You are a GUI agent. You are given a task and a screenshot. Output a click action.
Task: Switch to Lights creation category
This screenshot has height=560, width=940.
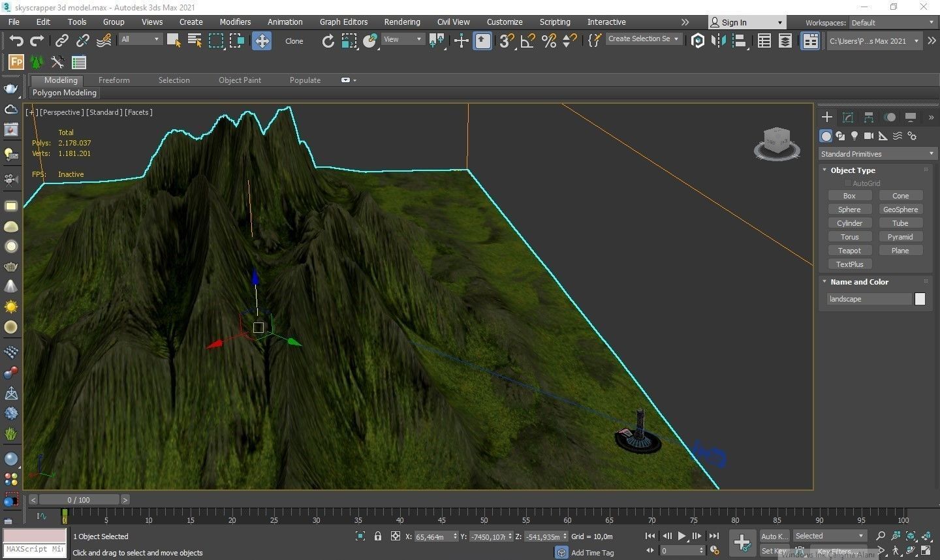pyautogui.click(x=854, y=136)
